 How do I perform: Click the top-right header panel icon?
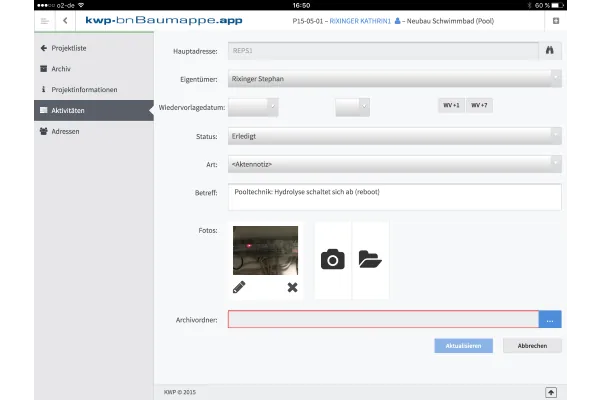pos(555,20)
